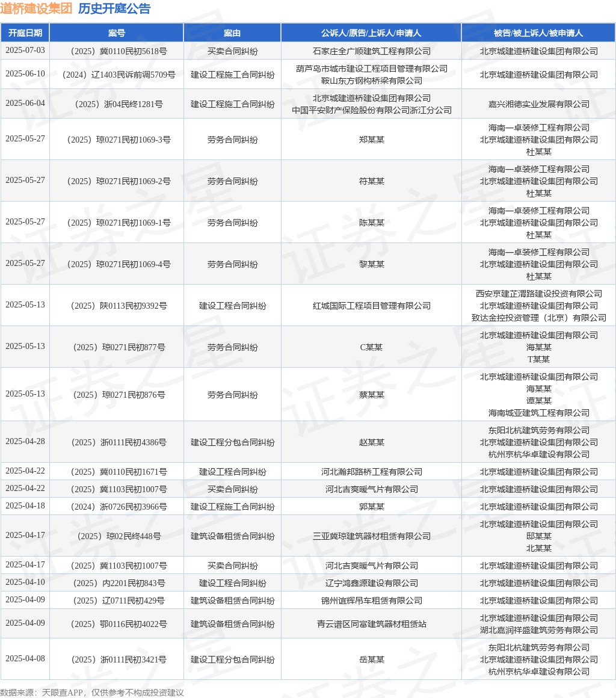Viewport: 616px width, 698px height.
Task: Select case number (2025)琼0271民初1069-3号
Action: [x=117, y=140]
